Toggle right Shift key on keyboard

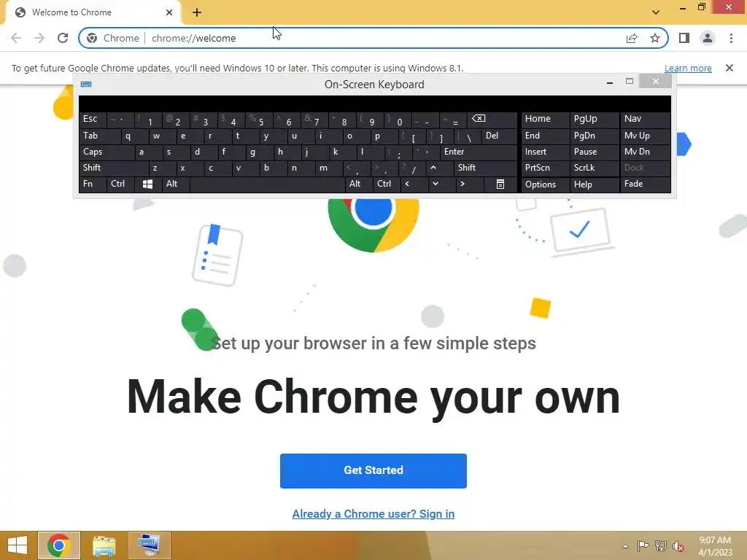tap(485, 168)
